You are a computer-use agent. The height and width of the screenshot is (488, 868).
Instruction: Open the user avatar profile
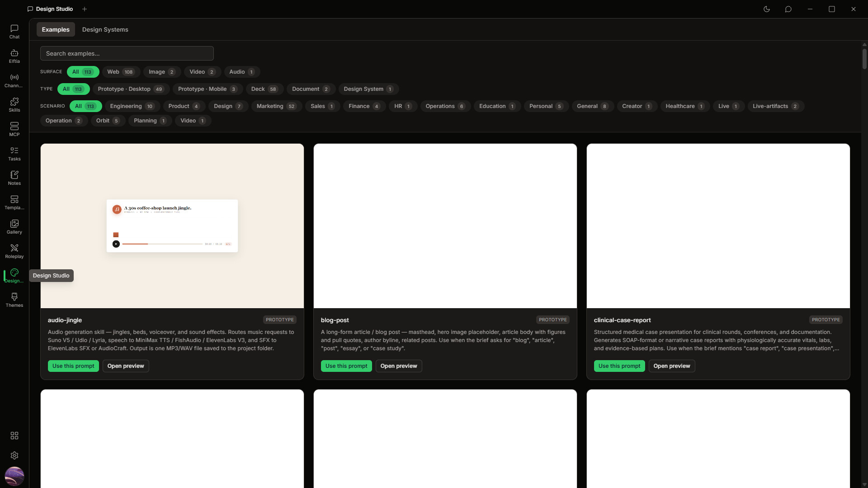click(14, 476)
